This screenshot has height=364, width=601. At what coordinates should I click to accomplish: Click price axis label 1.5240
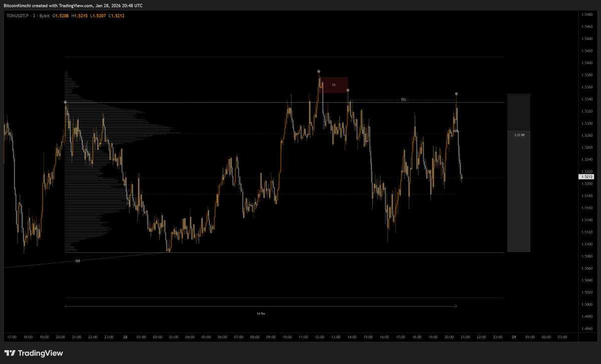coord(587,159)
